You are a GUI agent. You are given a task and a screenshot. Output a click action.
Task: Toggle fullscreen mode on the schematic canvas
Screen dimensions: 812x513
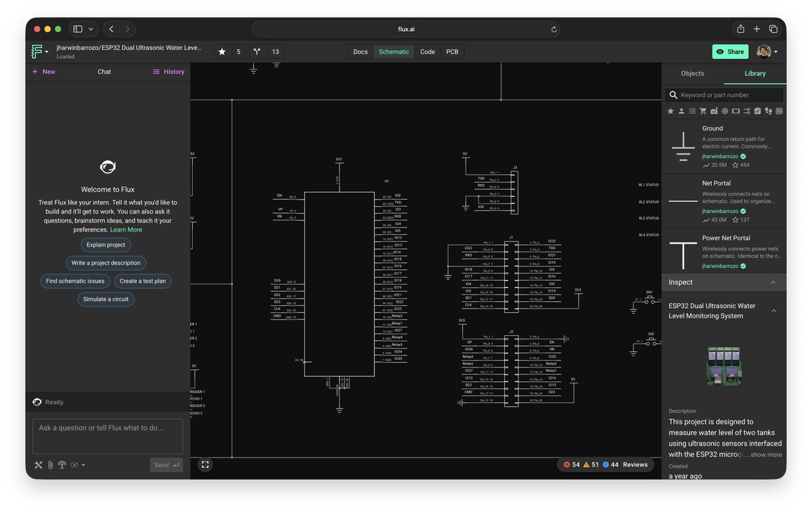[x=205, y=465]
